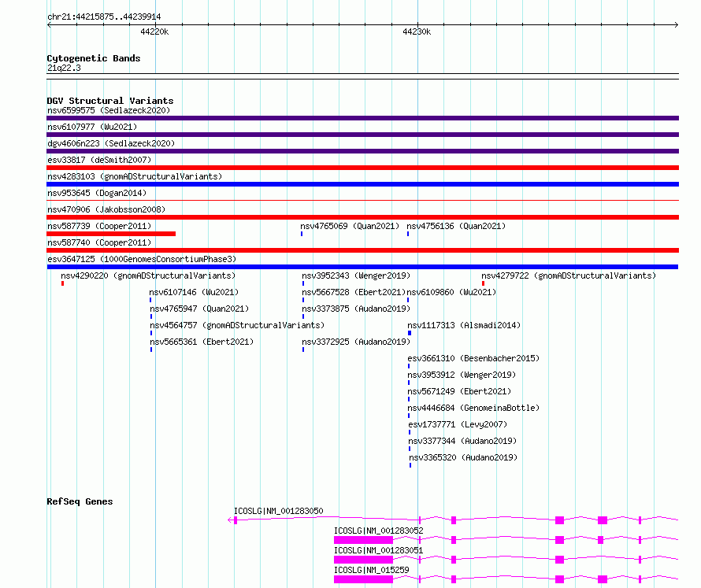Click the esv33817 (deSmith2007) label
Image resolution: width=701 pixels, height=588 pixels.
99,160
